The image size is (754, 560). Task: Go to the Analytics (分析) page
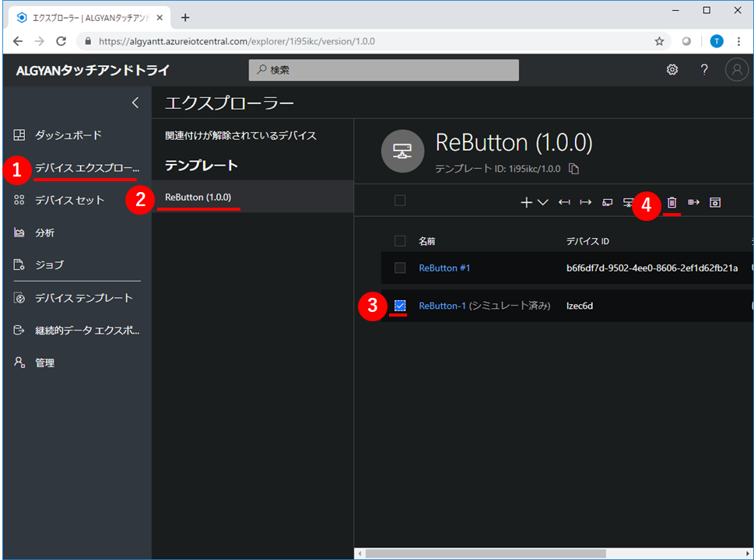click(44, 233)
